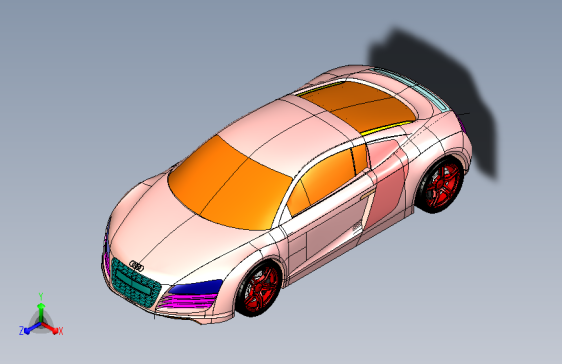Select the car door panel
Image resolution: width=562 pixels, height=364 pixels.
(333, 222)
